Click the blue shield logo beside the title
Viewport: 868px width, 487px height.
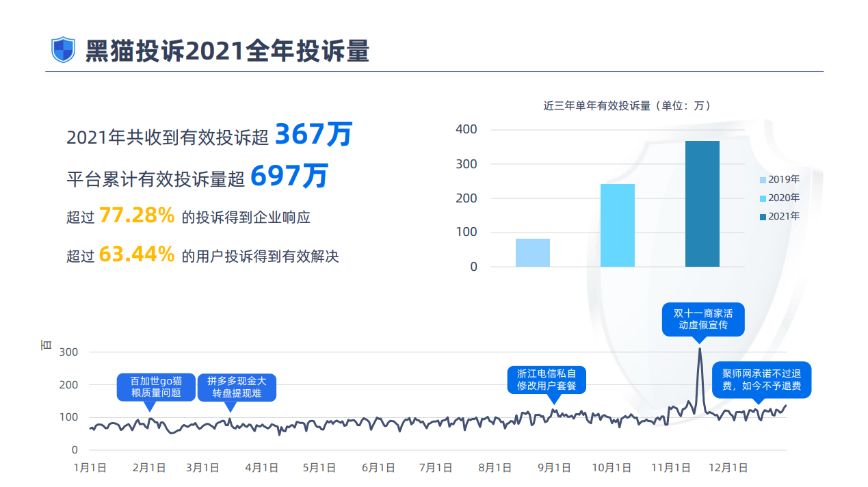tap(64, 50)
